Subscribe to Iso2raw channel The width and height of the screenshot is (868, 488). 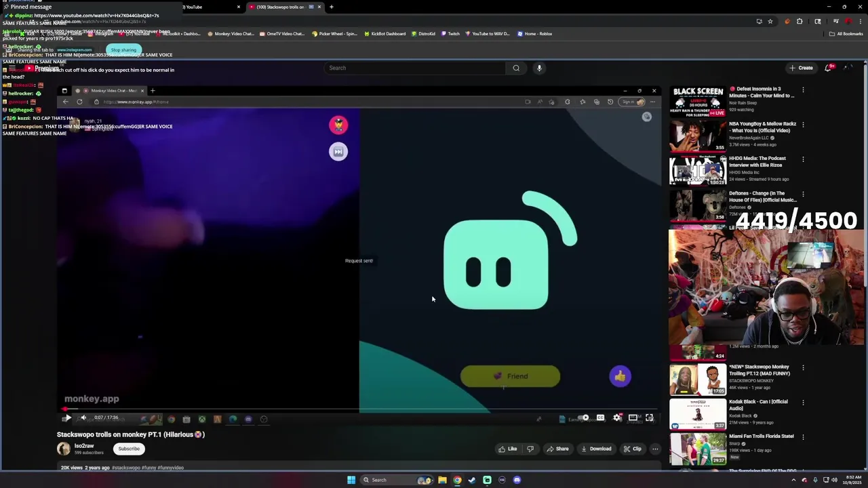[129, 449]
